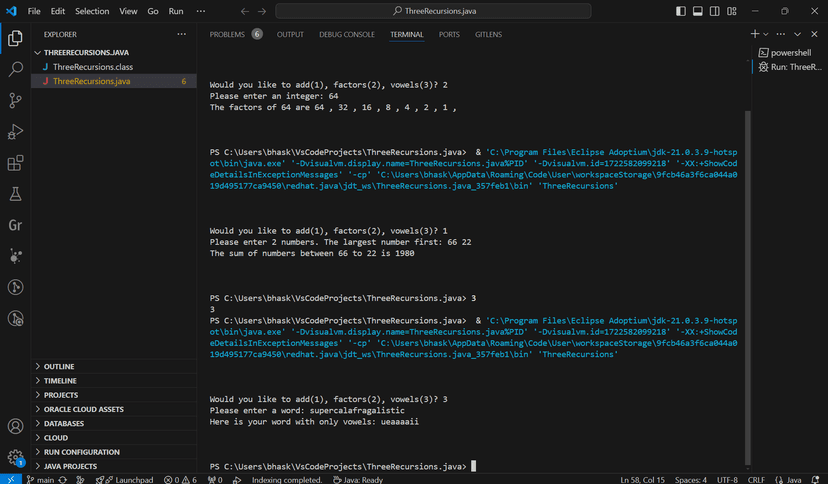This screenshot has width=828, height=484.
Task: Open the Edit menu
Action: [x=58, y=11]
